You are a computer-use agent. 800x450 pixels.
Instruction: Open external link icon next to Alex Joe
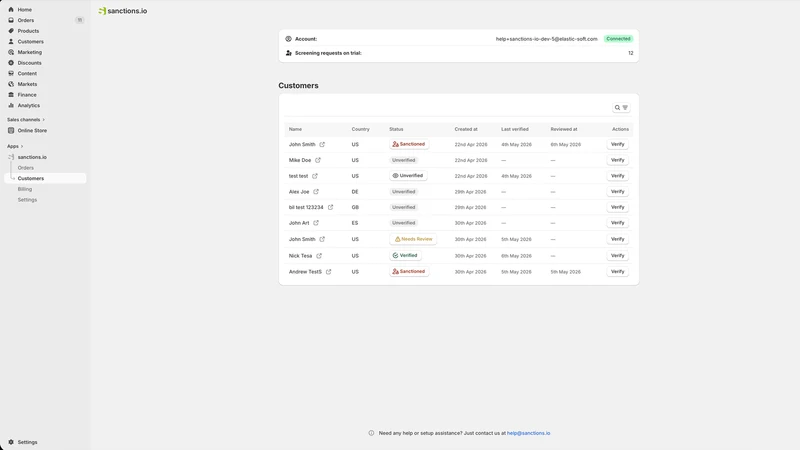pyautogui.click(x=316, y=192)
